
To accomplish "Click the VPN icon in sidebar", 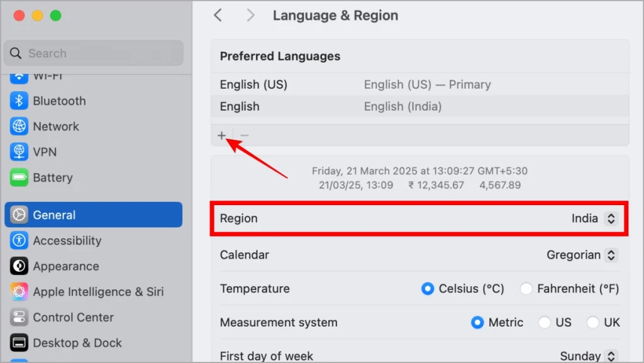I will click(x=19, y=152).
